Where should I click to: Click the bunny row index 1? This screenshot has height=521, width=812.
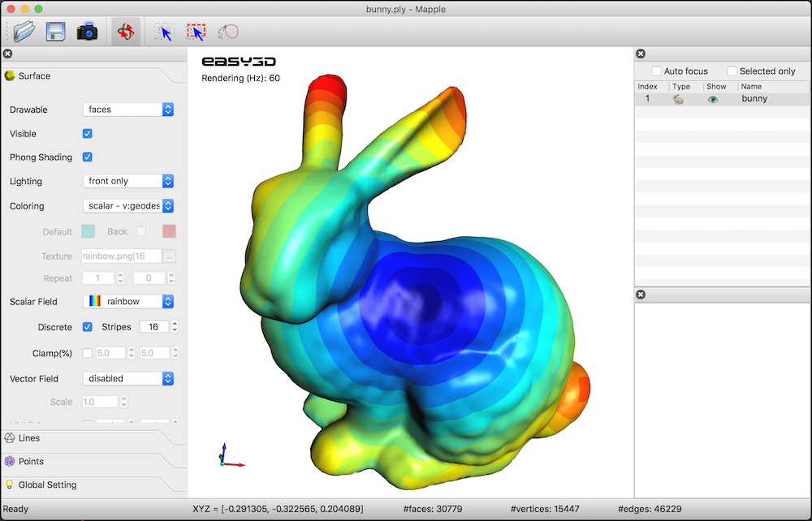point(647,99)
